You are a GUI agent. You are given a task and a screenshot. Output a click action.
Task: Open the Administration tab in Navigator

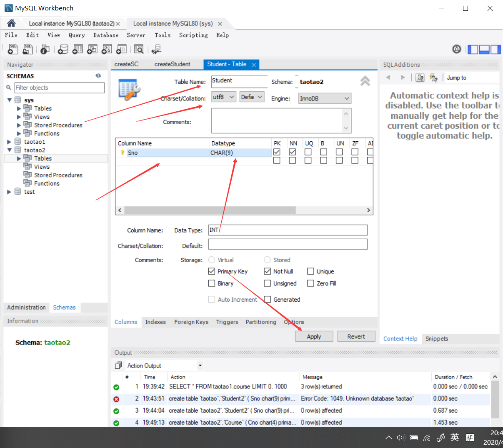[26, 307]
